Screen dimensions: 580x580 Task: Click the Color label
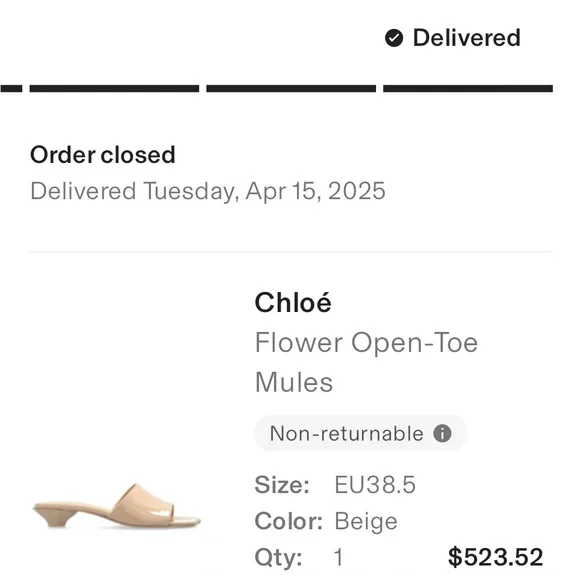pyautogui.click(x=289, y=521)
